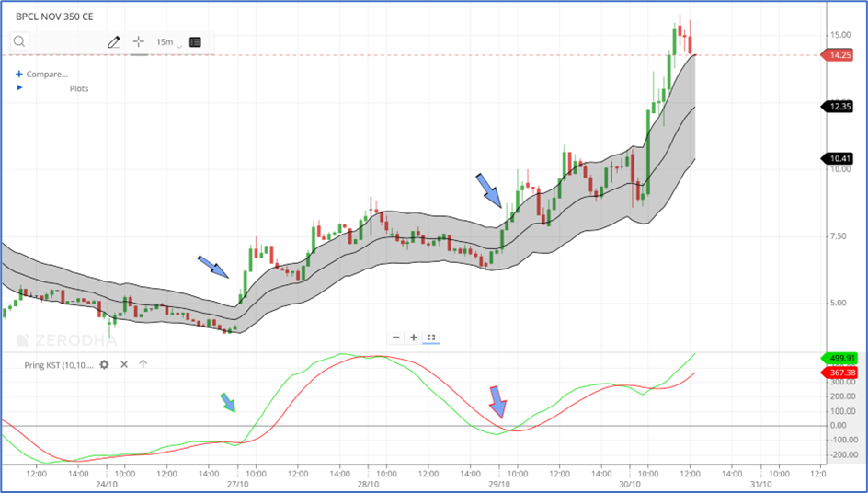
Task: Click the 200.00 KST axis label
Action: point(842,396)
